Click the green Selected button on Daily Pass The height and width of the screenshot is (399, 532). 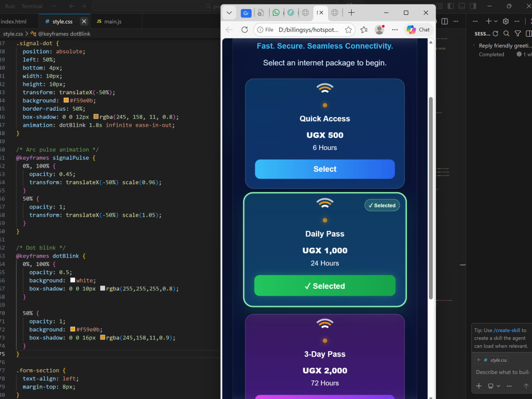pyautogui.click(x=325, y=286)
